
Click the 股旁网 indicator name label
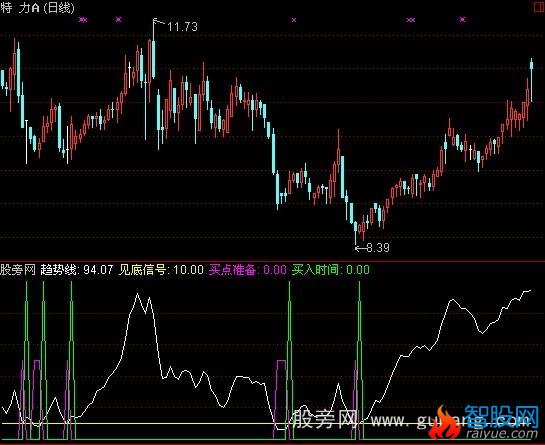click(x=18, y=269)
